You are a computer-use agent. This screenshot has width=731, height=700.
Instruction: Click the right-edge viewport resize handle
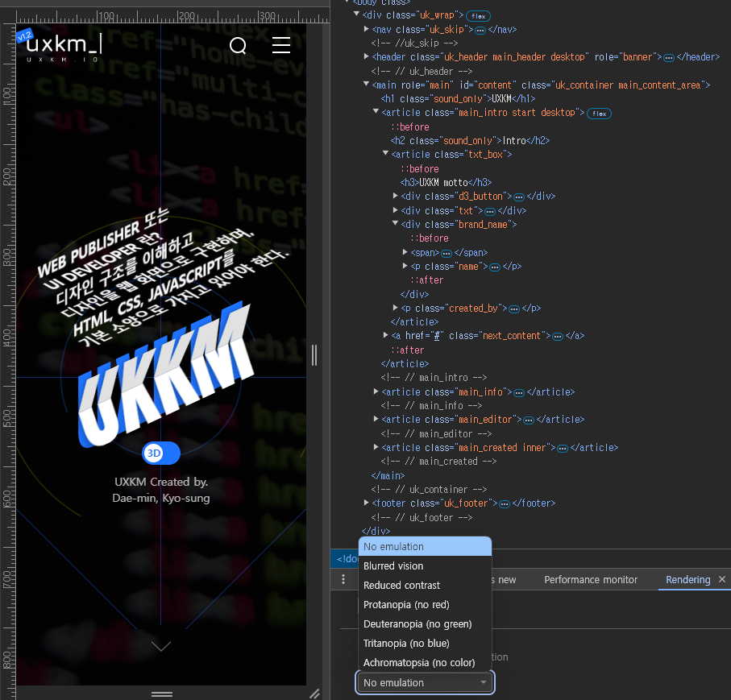click(x=314, y=354)
